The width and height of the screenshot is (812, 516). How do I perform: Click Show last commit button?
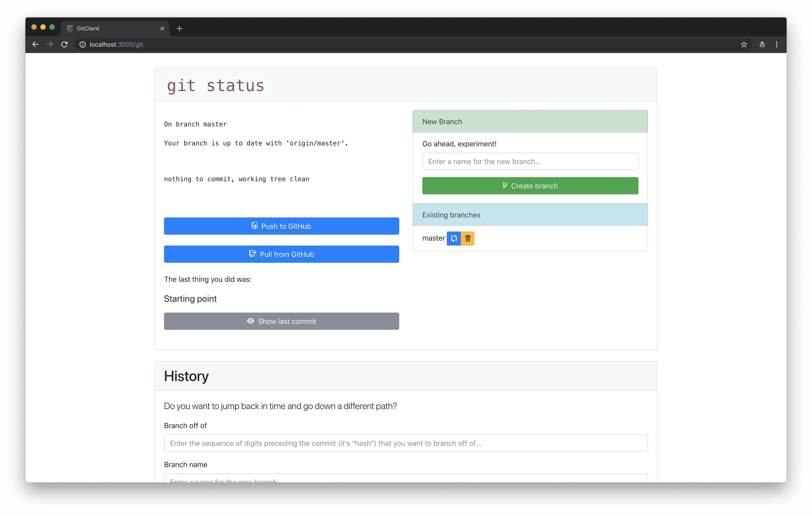[x=282, y=321]
